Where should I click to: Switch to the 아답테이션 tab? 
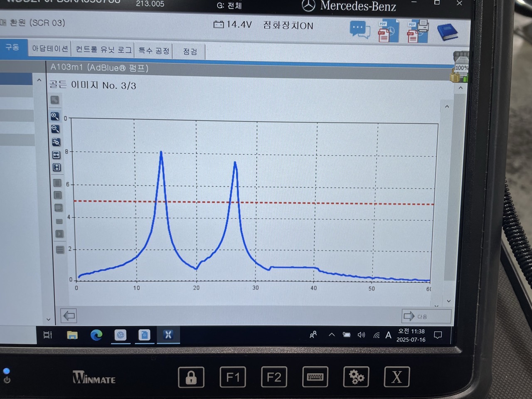tap(50, 49)
